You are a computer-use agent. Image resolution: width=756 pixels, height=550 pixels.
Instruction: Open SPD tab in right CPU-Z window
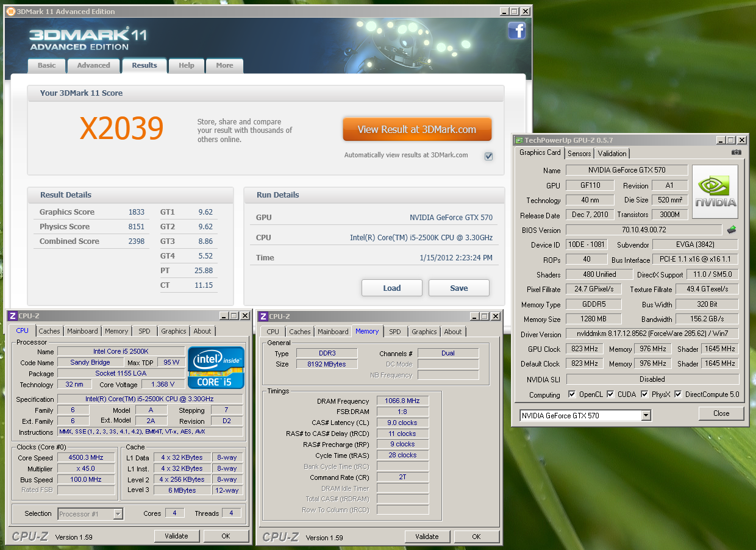(x=395, y=332)
